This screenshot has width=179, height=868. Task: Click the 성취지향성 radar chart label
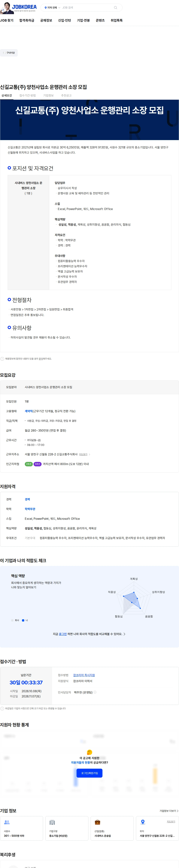coord(158,592)
